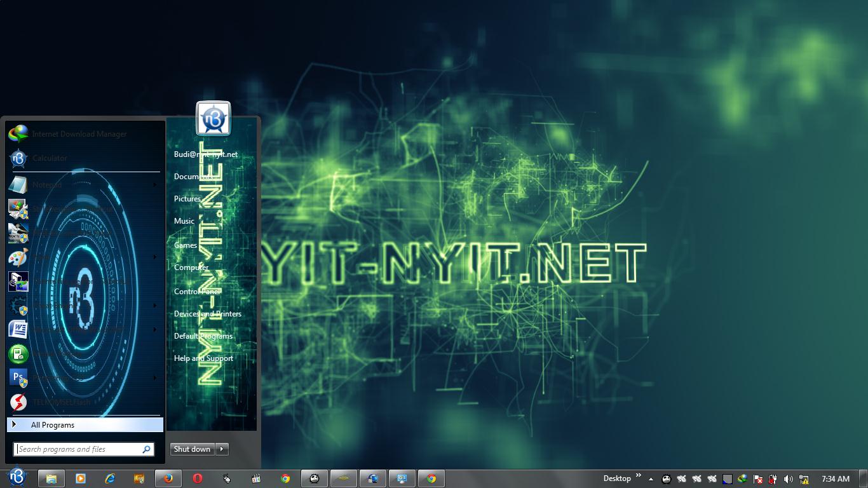
Task: Click the search magnifier icon
Action: (x=147, y=449)
